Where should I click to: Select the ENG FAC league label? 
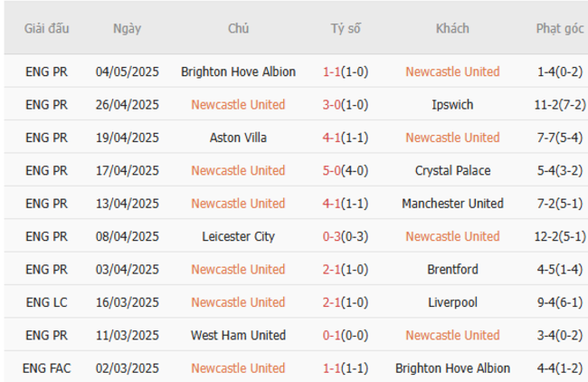[x=46, y=368]
